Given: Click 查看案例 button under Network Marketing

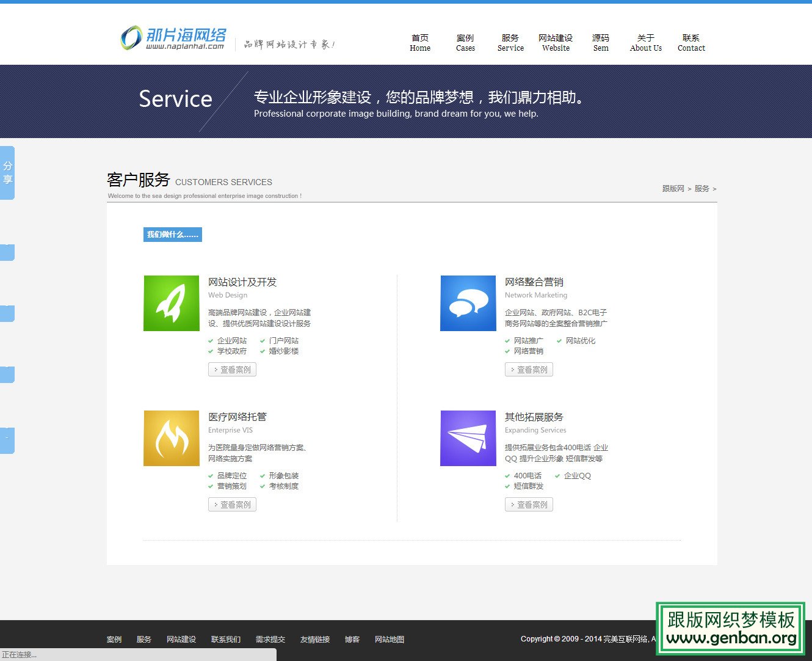Looking at the screenshot, I should click(529, 370).
